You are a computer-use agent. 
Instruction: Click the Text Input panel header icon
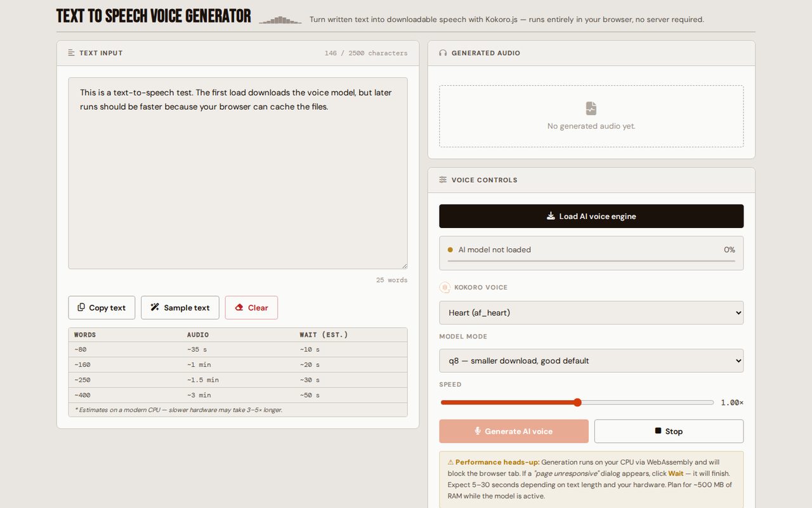(x=72, y=53)
